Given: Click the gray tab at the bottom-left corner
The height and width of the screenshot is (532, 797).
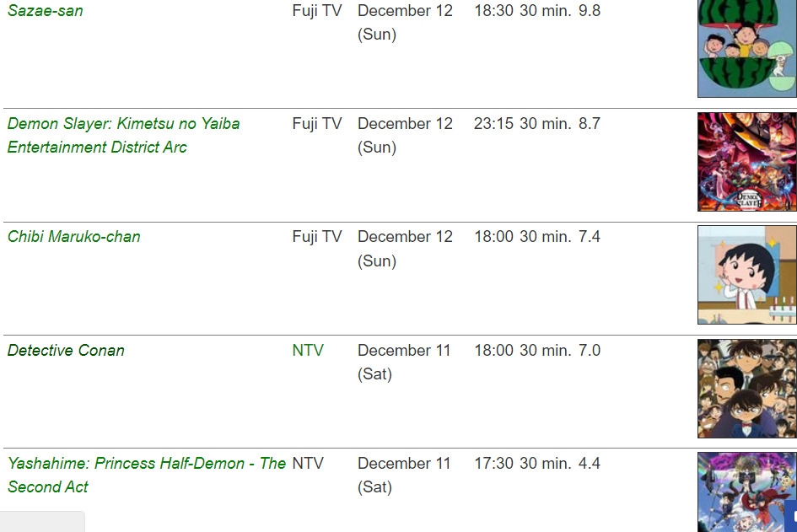Looking at the screenshot, I should point(42,522).
